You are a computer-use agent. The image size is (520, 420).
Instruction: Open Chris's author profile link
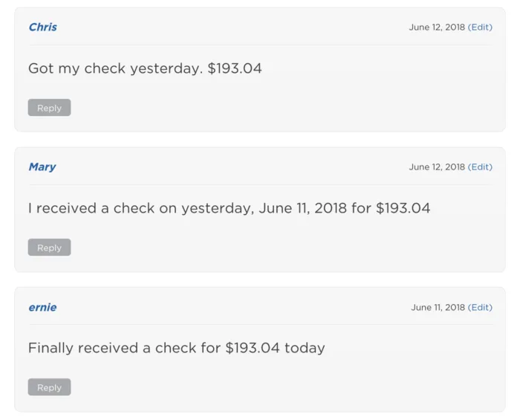click(x=42, y=27)
